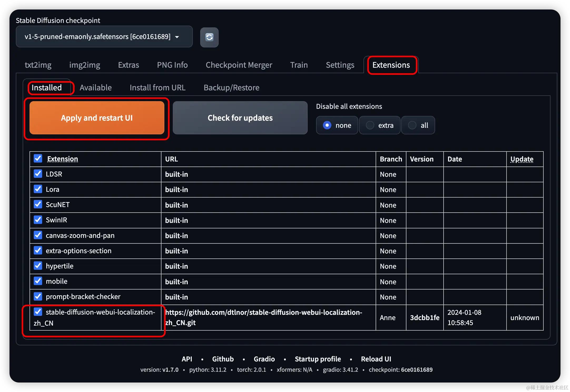Viewport: 570px width, 392px height.
Task: Click Apply and restart UI button
Action: coord(97,118)
